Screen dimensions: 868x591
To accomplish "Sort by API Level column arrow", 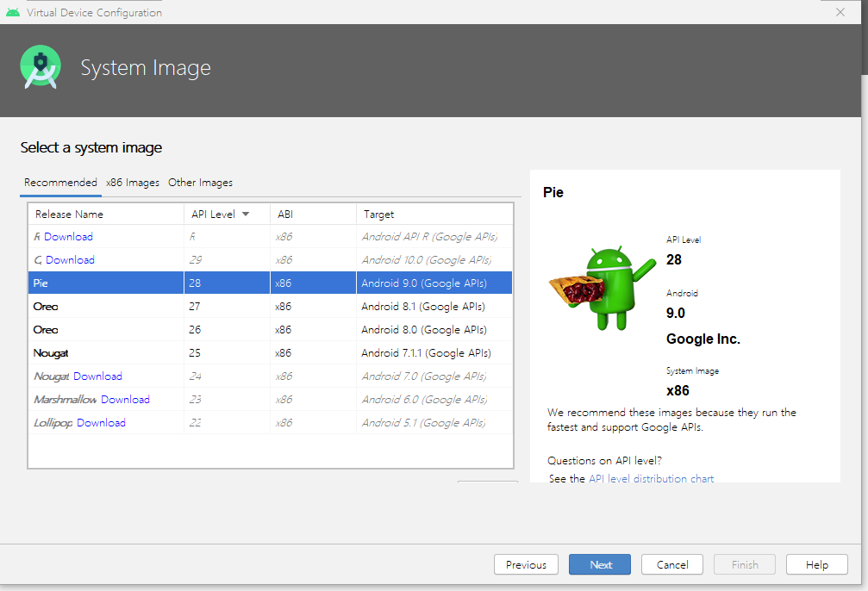I will pos(246,215).
